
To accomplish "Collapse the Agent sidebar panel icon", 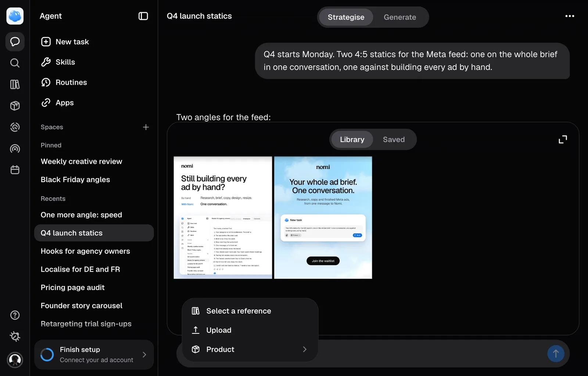I will coord(143,16).
